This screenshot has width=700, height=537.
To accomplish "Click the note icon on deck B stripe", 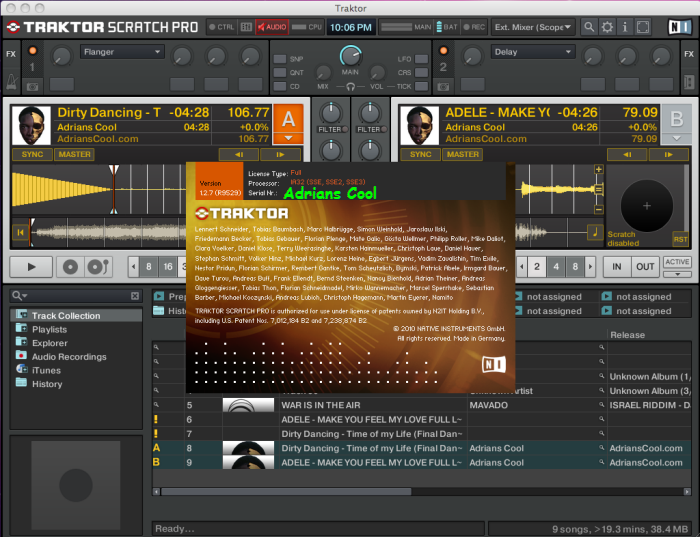I will click(595, 232).
